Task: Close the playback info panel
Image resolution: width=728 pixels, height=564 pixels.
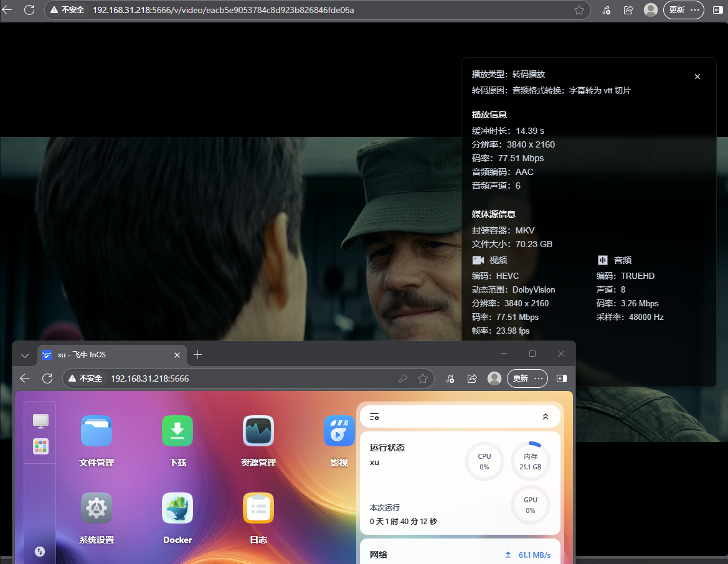Action: pos(697,77)
